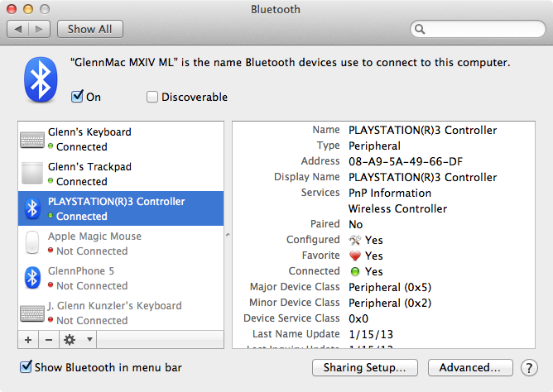Click the Glenn's Trackpad device icon

pos(32,174)
